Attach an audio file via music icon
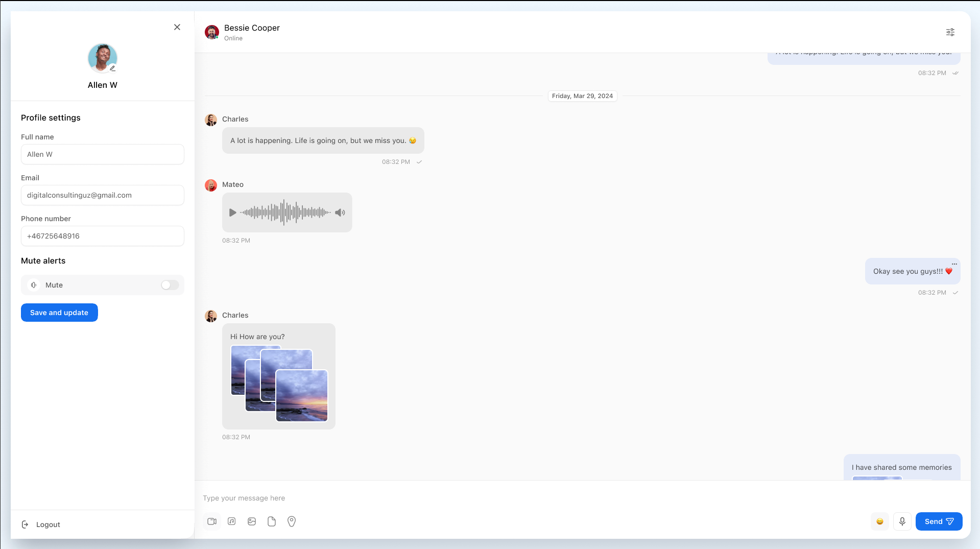 pos(232,521)
